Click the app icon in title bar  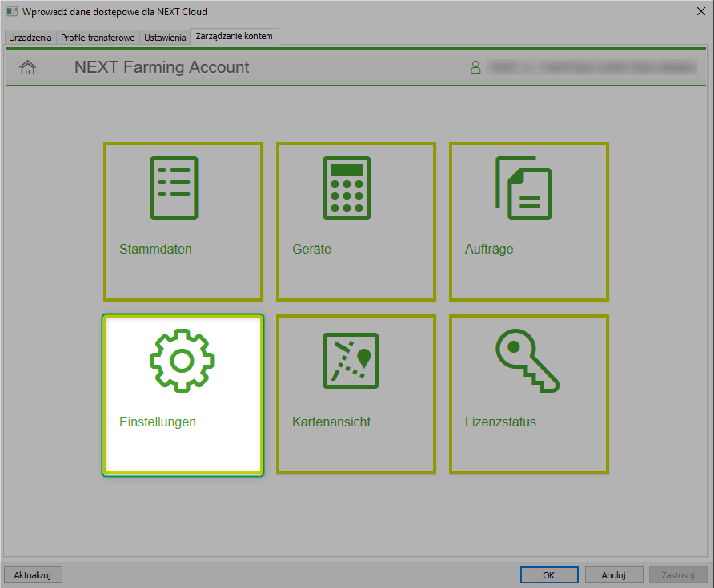11,11
